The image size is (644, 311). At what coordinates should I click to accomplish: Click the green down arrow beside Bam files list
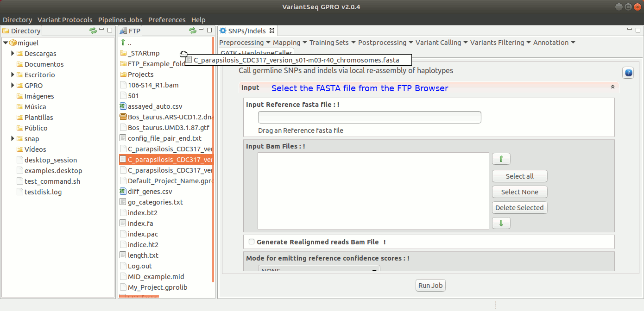click(501, 223)
